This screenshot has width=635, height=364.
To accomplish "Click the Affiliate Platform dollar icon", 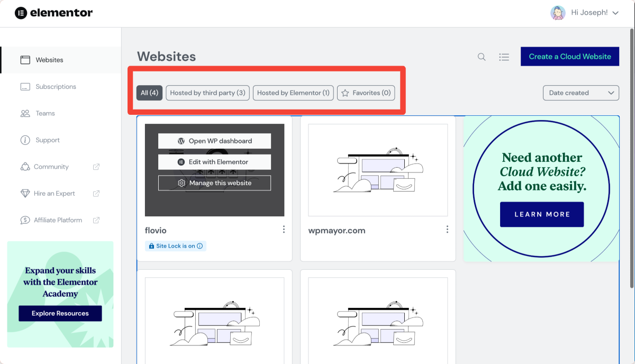I will point(25,220).
